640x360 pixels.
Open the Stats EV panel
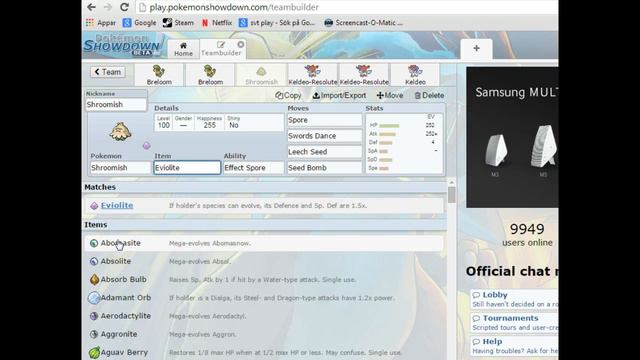[404, 143]
